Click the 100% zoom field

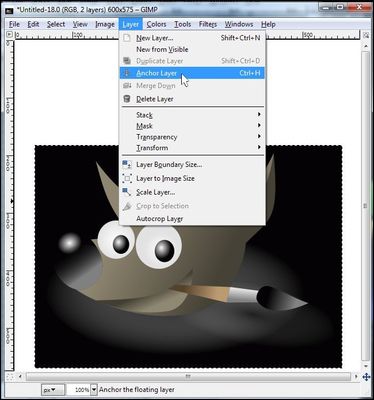[79, 389]
